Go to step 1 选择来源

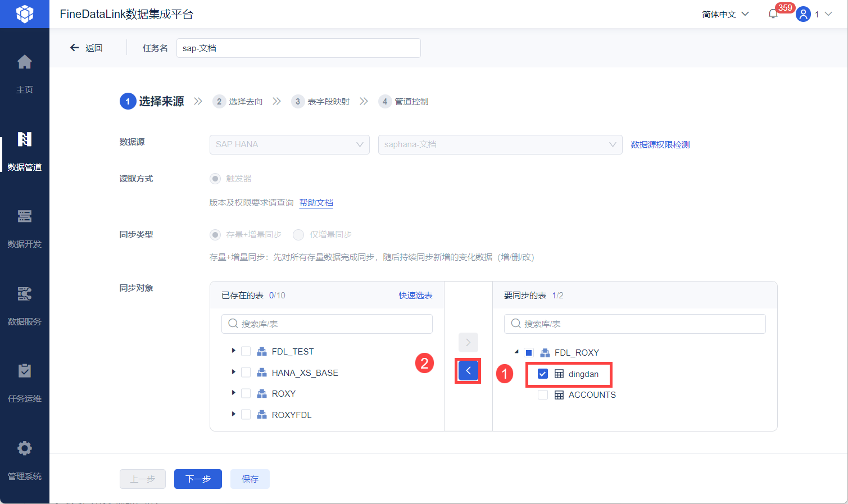coord(152,101)
